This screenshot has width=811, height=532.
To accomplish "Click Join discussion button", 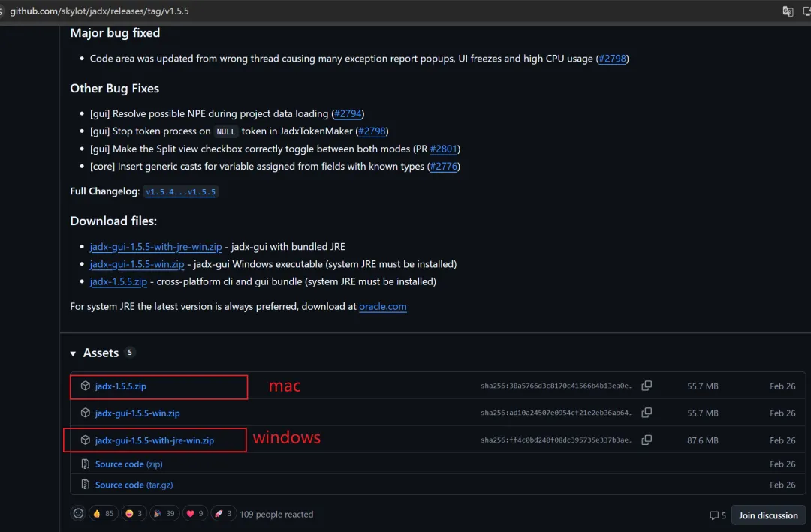I will point(768,515).
